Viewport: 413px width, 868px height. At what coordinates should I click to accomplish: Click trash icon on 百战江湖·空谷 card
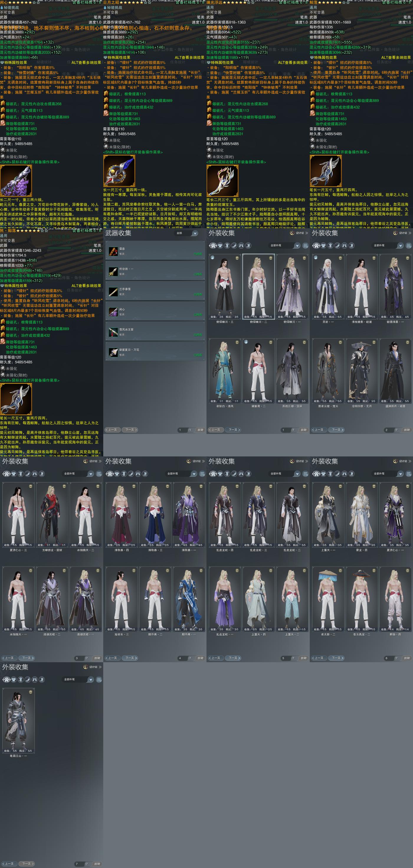(x=304, y=342)
